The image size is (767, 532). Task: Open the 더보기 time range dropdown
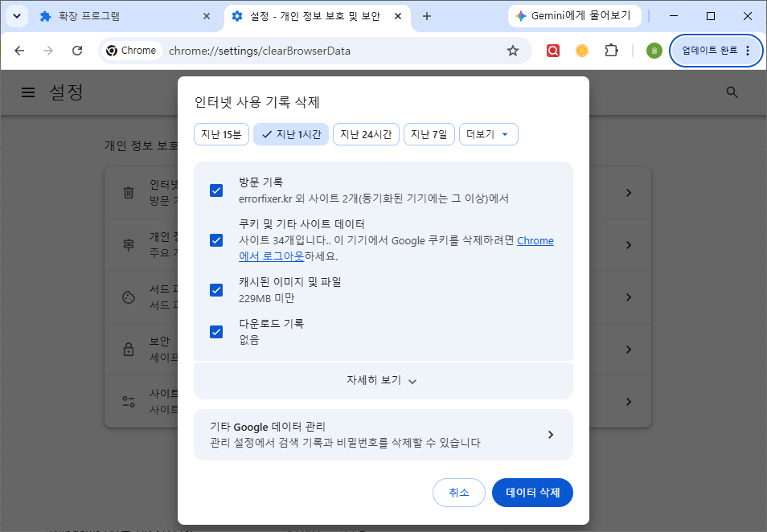pos(488,134)
